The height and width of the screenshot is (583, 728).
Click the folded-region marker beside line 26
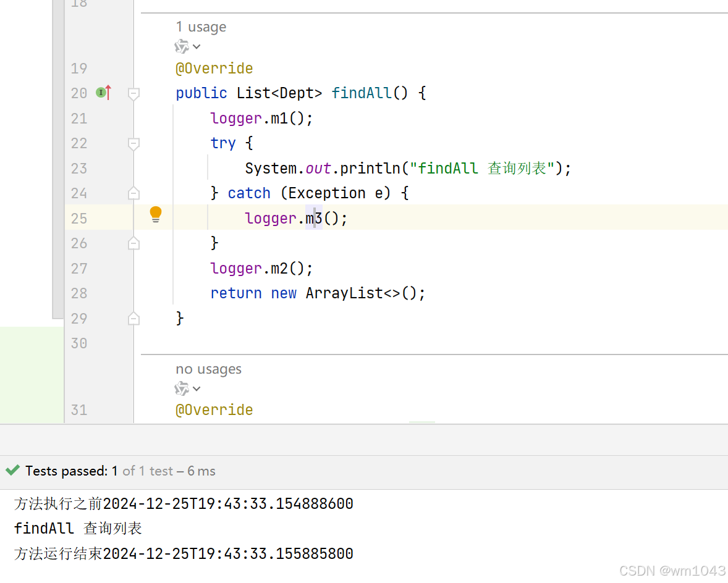point(133,243)
